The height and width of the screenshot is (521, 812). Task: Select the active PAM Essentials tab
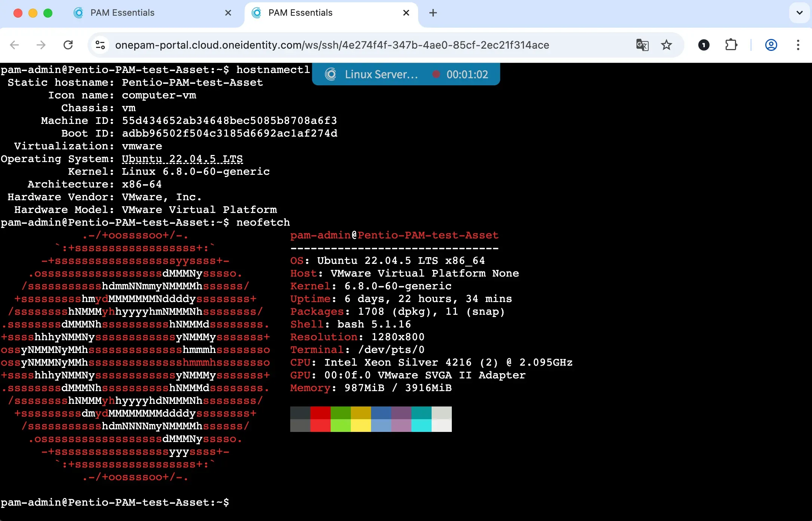(x=300, y=13)
